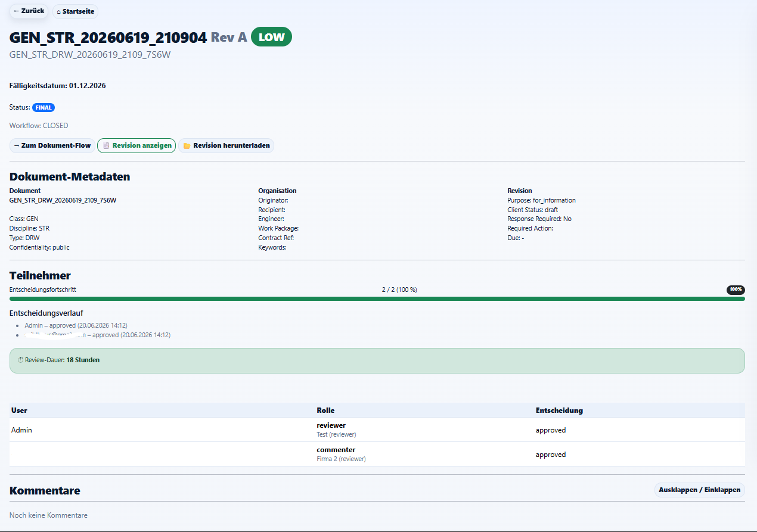
Task: Click the User column header
Action: pos(19,410)
